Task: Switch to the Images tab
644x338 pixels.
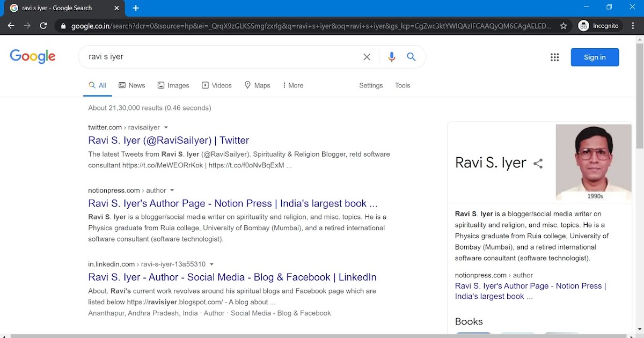Action: [x=173, y=85]
